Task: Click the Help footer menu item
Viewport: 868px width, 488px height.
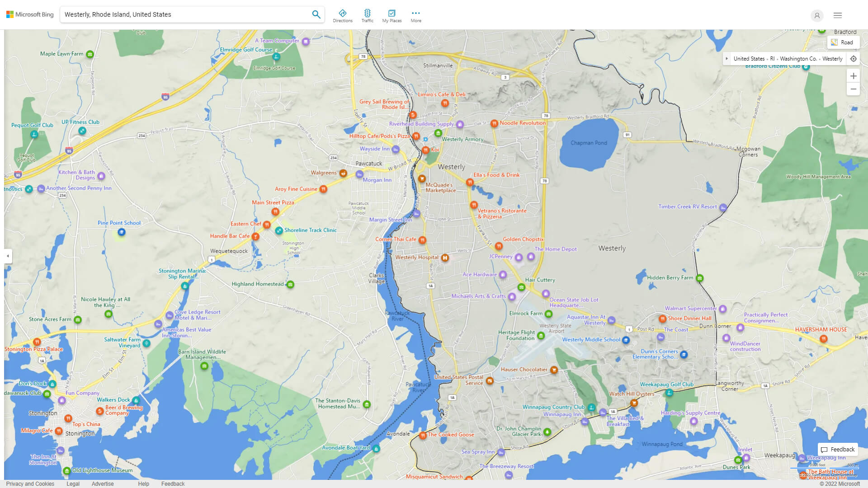Action: (x=143, y=483)
